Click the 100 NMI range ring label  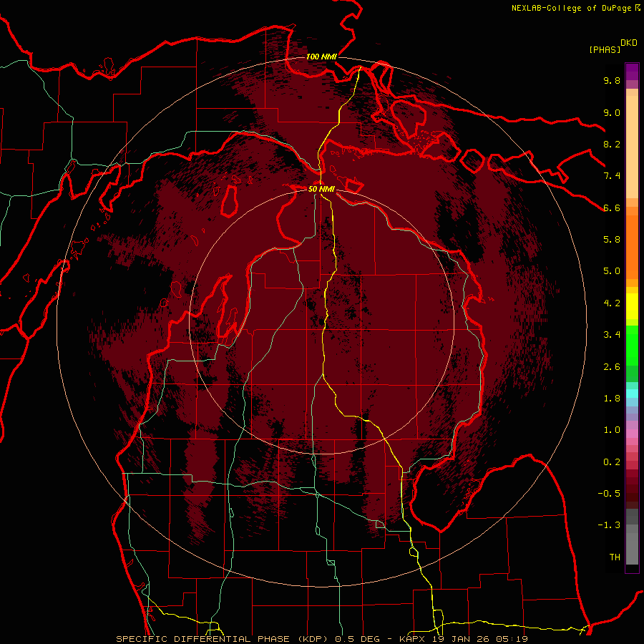tap(321, 57)
